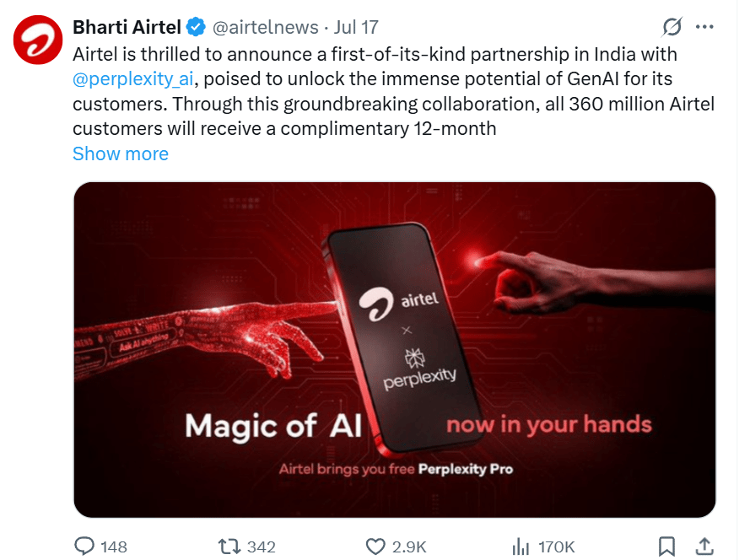Click the 148 replies count

click(114, 547)
